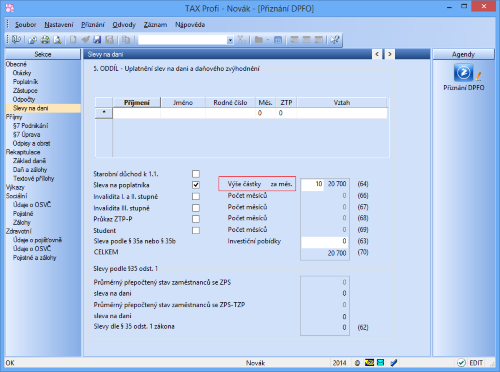This screenshot has height=372, width=500.
Task: Click the Investiční pobídky input field
Action: point(325,241)
